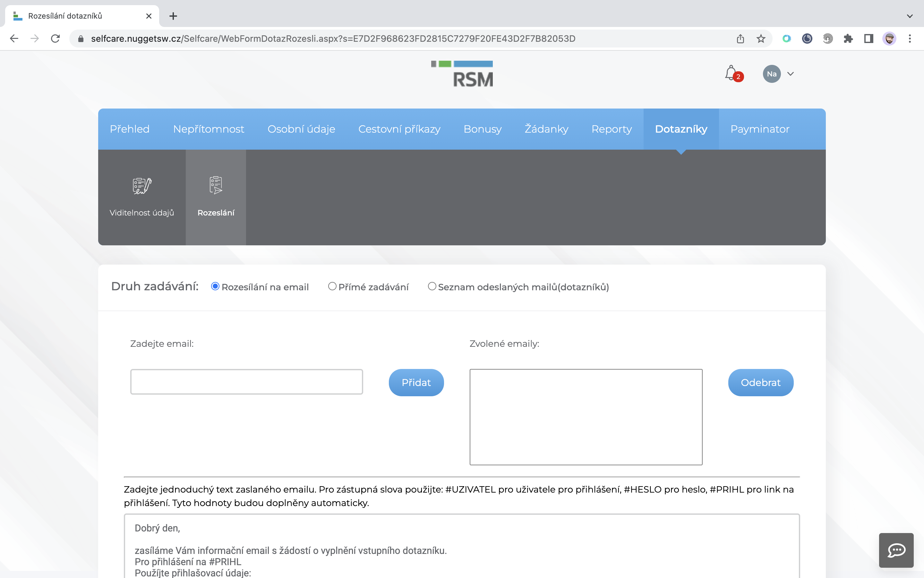Open the dark round browser extension

click(807, 39)
